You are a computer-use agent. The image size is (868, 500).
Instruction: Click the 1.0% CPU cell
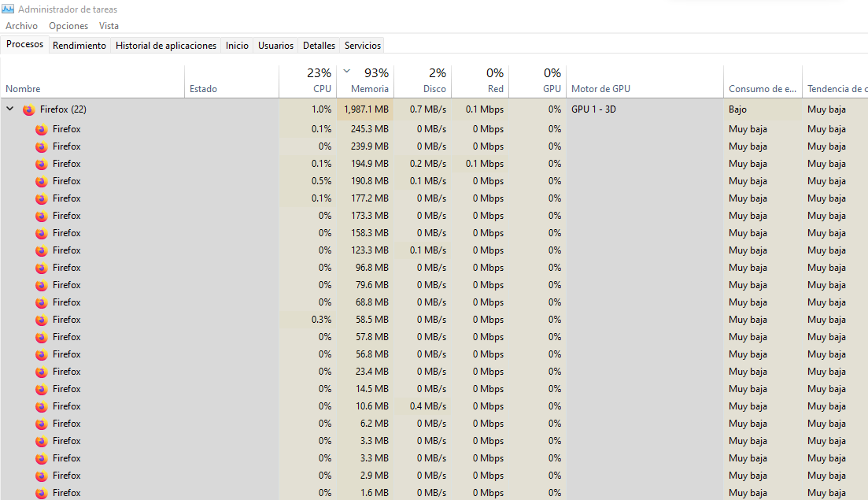coord(308,109)
